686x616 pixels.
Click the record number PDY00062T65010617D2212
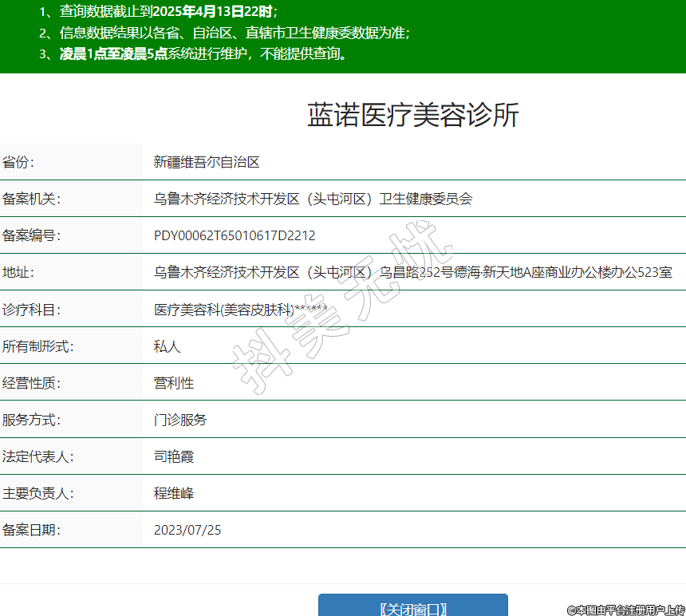pos(235,235)
